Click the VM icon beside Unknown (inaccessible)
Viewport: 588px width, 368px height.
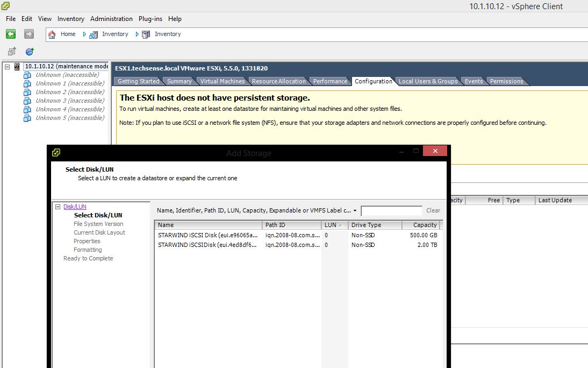coord(27,75)
